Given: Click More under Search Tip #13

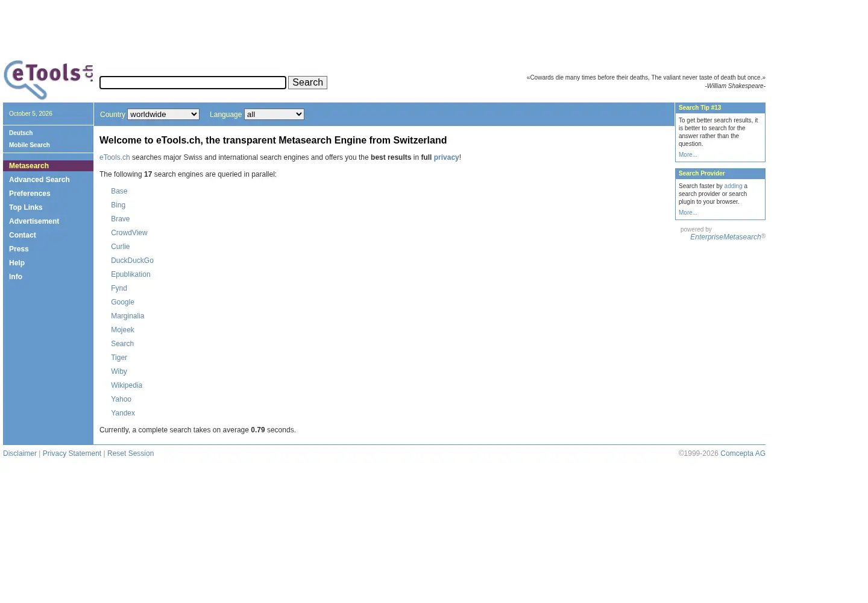Looking at the screenshot, I should point(688,155).
